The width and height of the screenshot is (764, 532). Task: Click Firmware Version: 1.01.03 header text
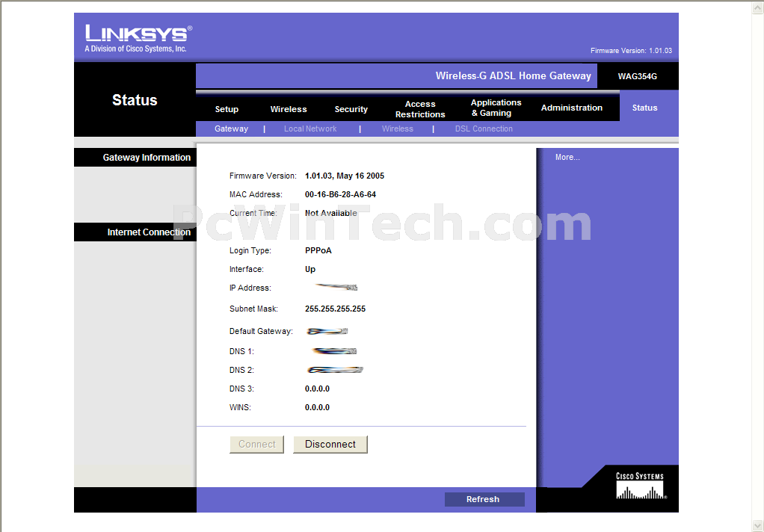point(631,51)
